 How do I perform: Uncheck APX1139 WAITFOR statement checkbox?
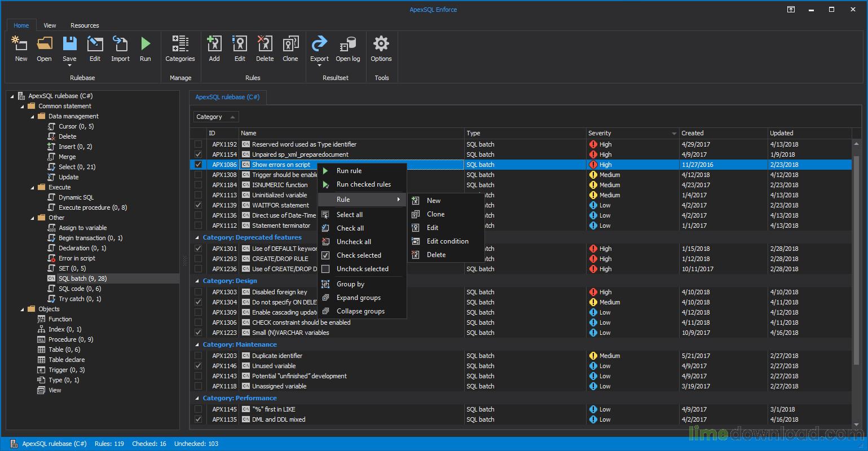coord(198,205)
